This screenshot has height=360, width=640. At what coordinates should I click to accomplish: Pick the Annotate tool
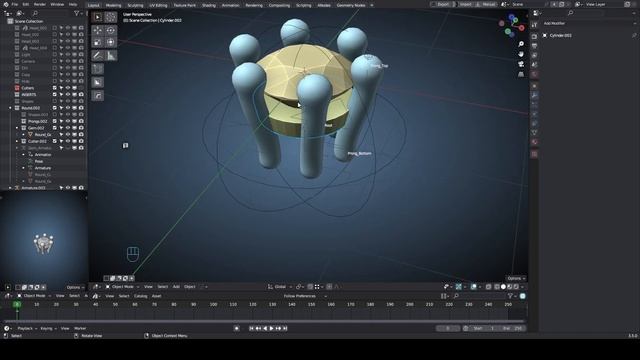coord(98,56)
